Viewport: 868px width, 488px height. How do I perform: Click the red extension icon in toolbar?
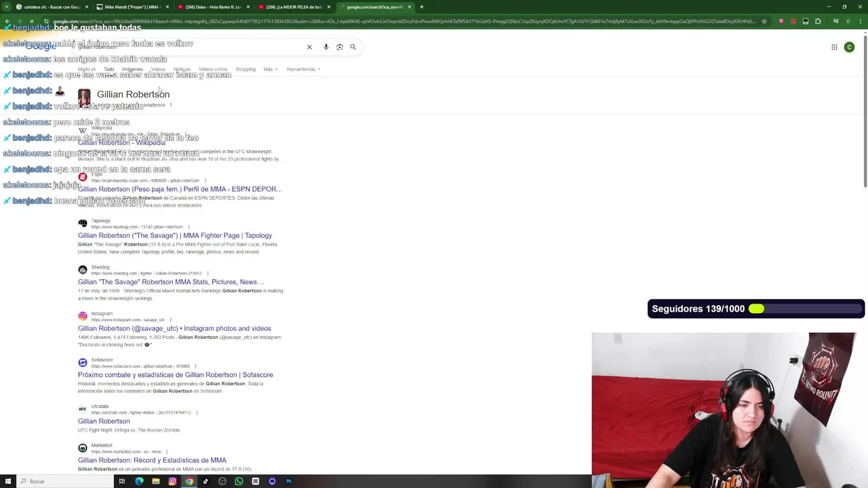(x=793, y=21)
